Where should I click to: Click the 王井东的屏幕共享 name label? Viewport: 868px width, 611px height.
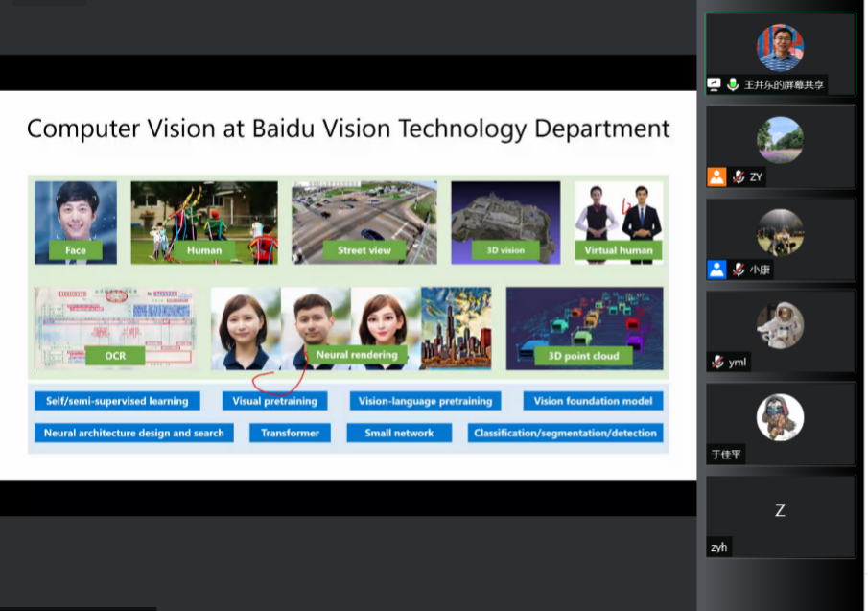pos(784,84)
